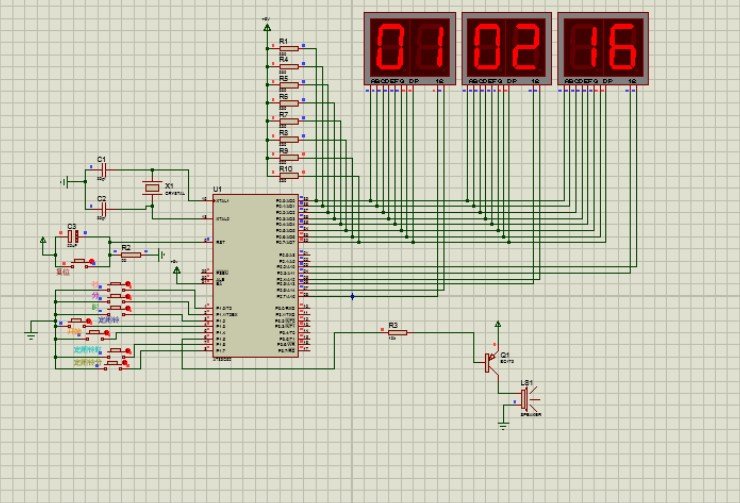Click the C3 electrolytic capacitor
Screen dimensions: 740x503
tap(72, 238)
